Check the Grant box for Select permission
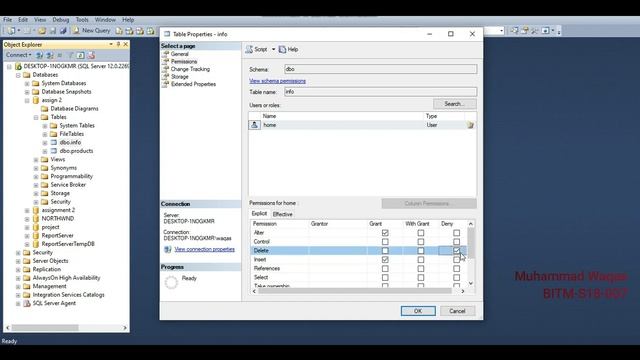This screenshot has height=360, width=640. pyautogui.click(x=385, y=278)
